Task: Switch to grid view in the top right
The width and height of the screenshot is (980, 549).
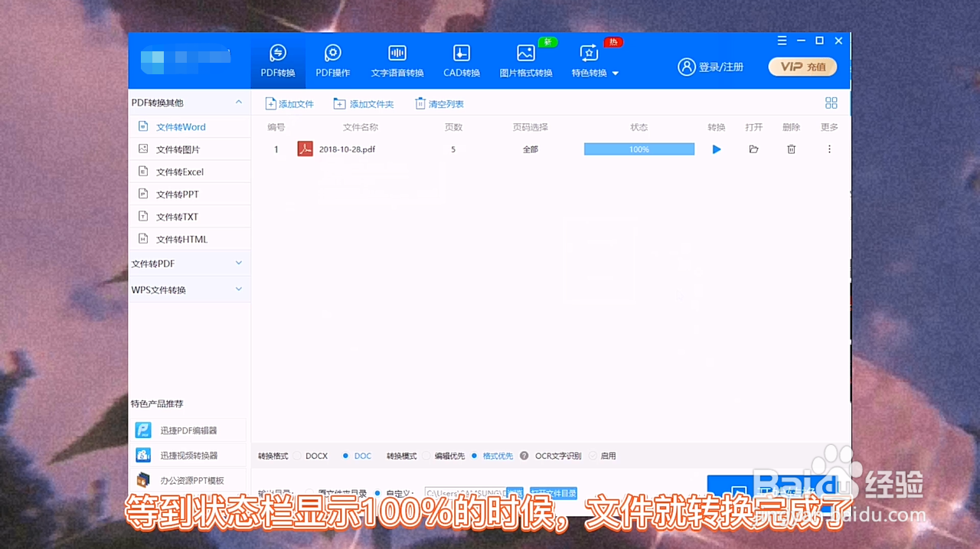Action: pos(831,103)
